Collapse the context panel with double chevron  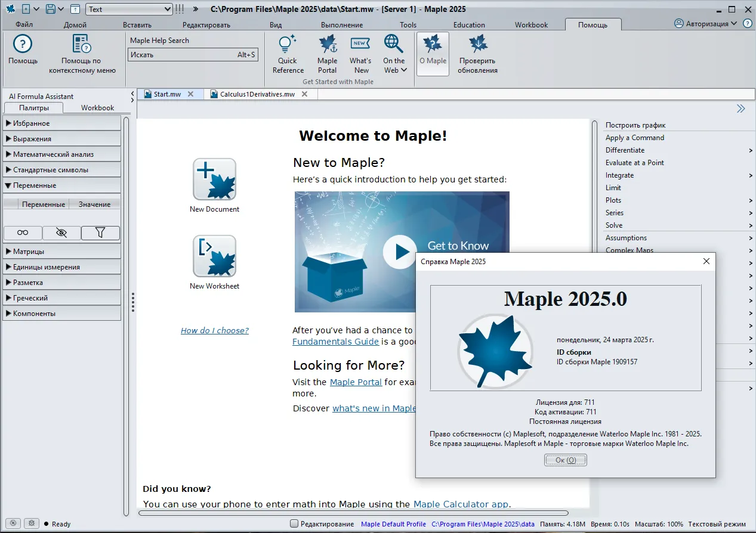tap(740, 108)
